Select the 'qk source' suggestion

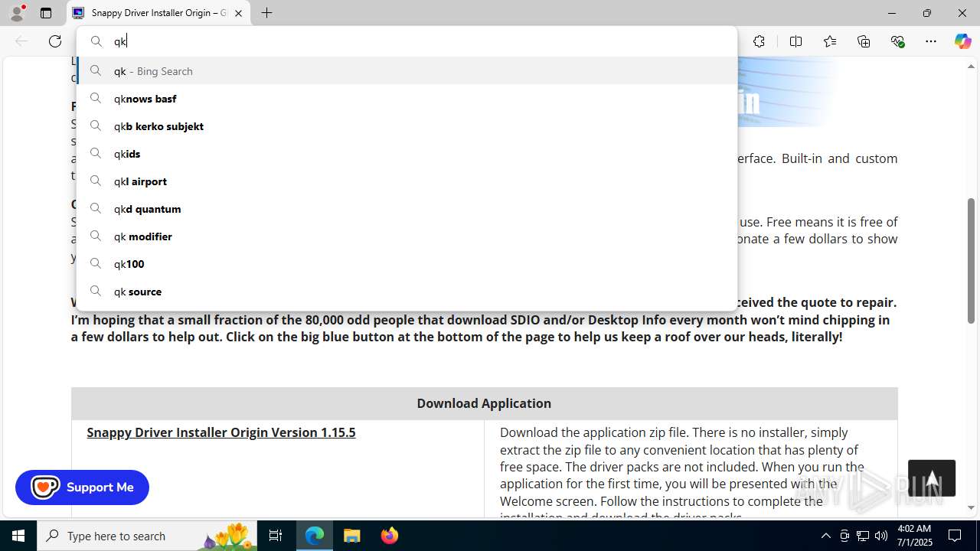click(407, 292)
